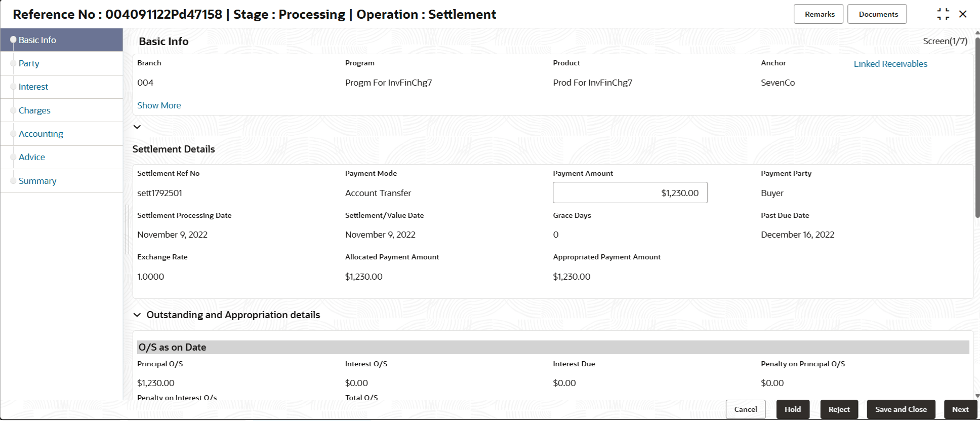The width and height of the screenshot is (980, 421).
Task: Collapse Outstanding and Appropriation details section
Action: 137,315
